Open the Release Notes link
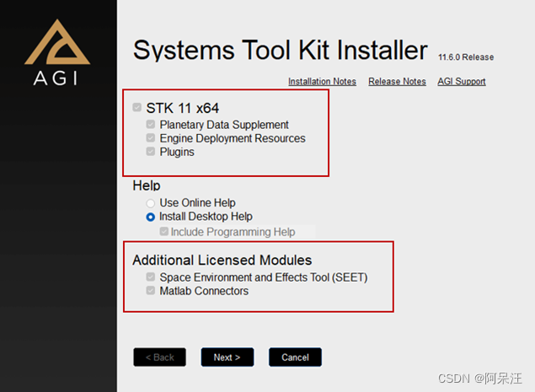 point(397,81)
